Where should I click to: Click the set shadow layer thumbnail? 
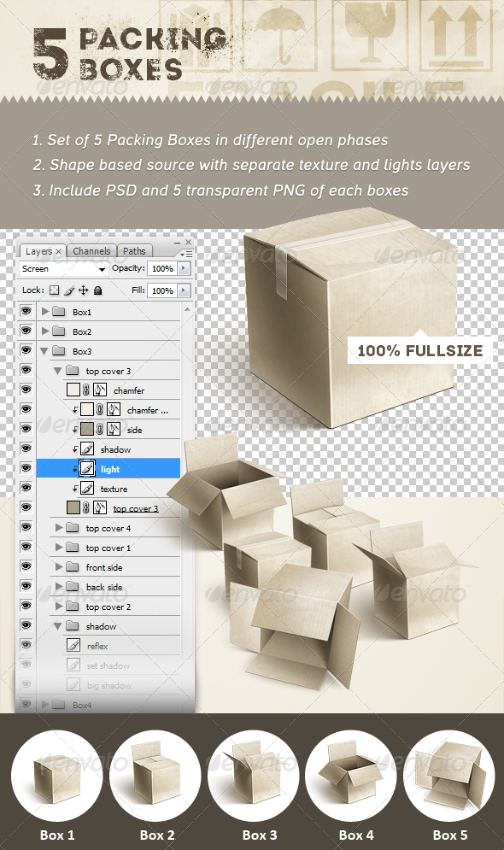tap(73, 665)
